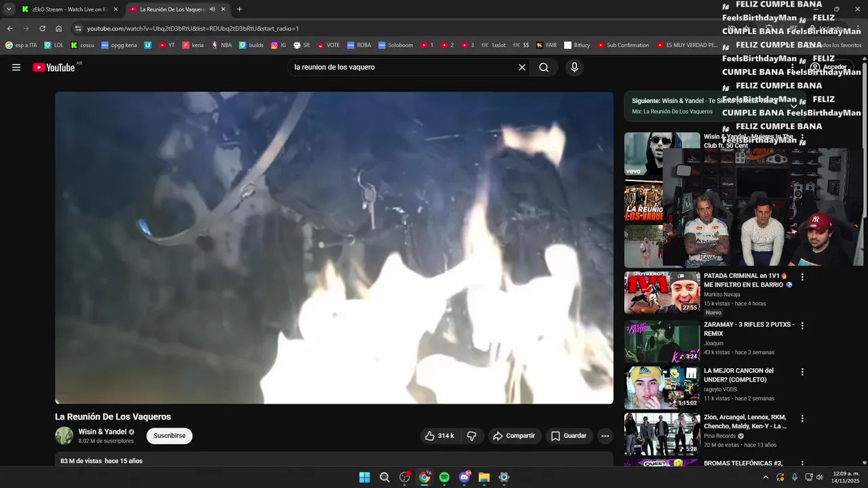Open the Wisin & Yandel channel avatar
Screen dimensions: 868x488
64,436
